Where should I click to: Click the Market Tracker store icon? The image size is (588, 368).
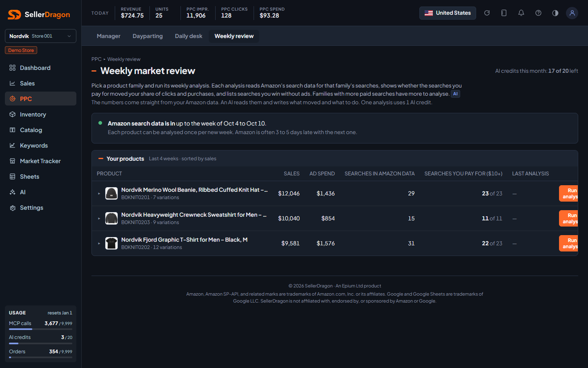click(13, 161)
